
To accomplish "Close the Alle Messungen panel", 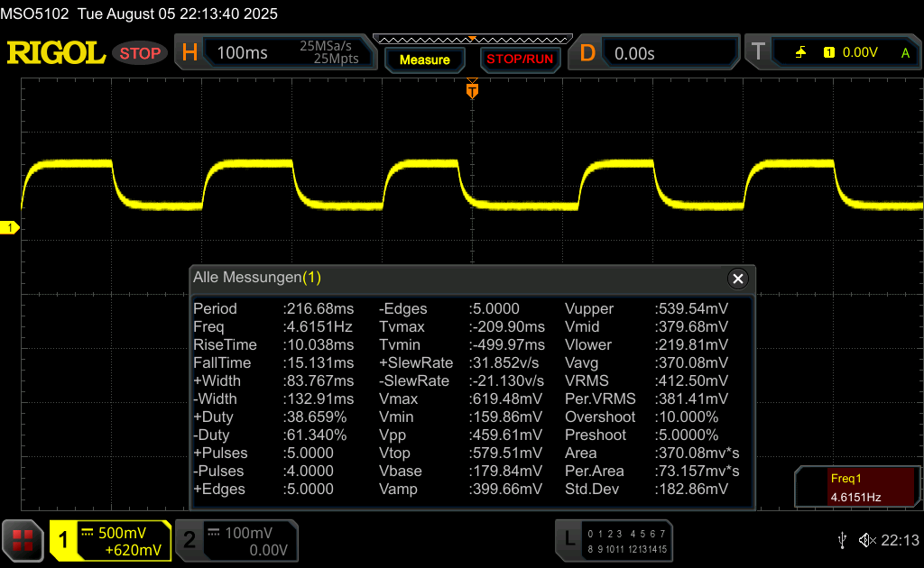I will (738, 279).
